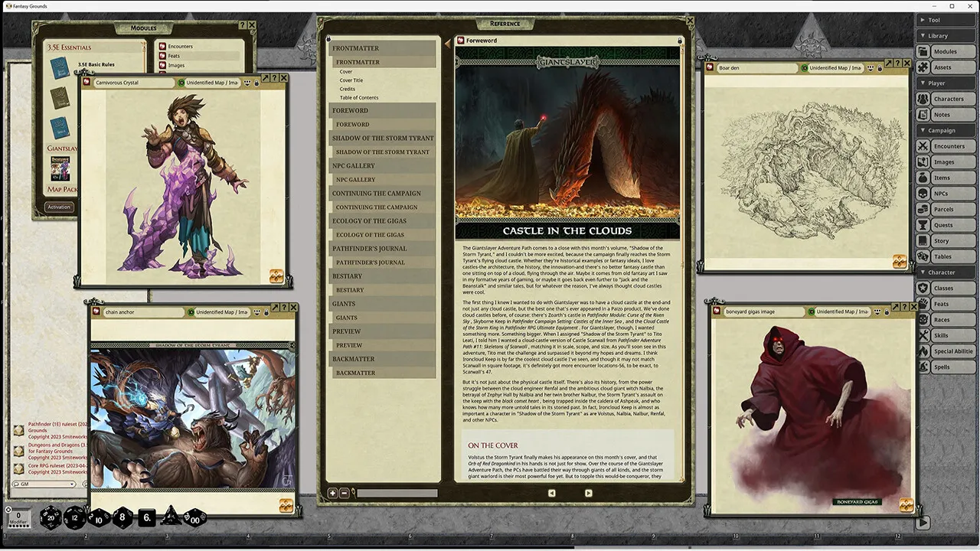
Task: Toggle lock on boneyard gigas image window
Action: pos(887,311)
